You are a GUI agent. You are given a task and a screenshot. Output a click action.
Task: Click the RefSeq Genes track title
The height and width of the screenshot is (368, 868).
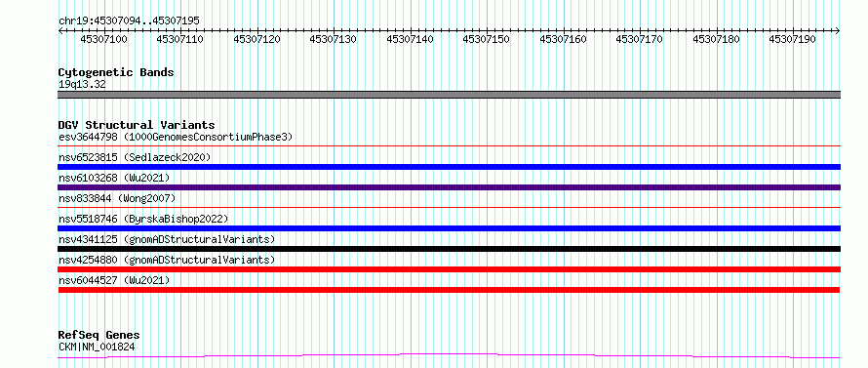[x=99, y=336]
